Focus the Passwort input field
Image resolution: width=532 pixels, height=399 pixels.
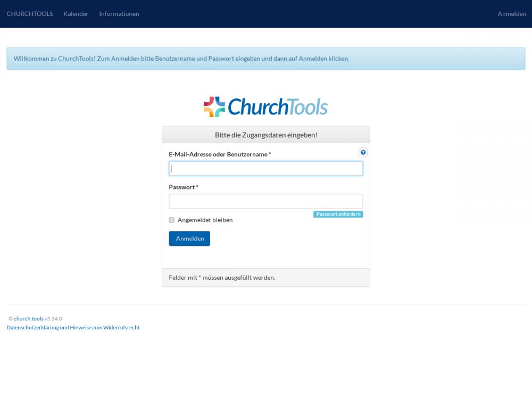(266, 201)
